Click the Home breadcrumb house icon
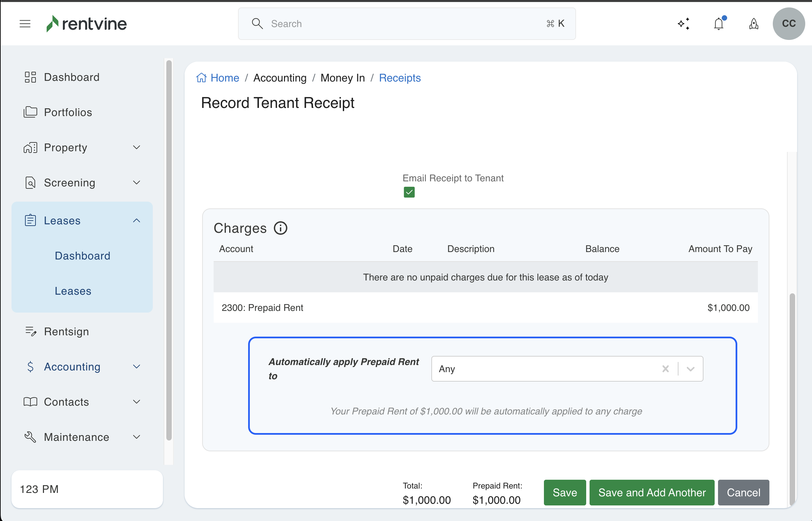This screenshot has height=521, width=812. click(x=201, y=78)
